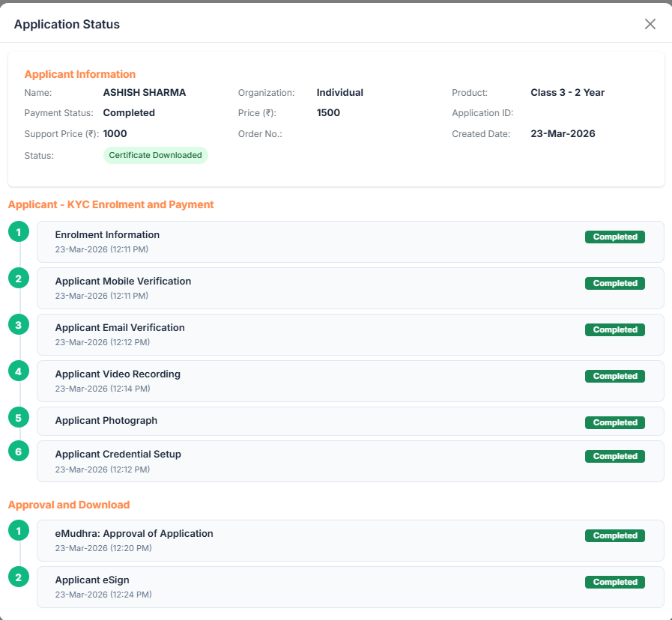Image resolution: width=672 pixels, height=620 pixels.
Task: Click step 2 circle for Mobile Verification
Action: coord(19,279)
